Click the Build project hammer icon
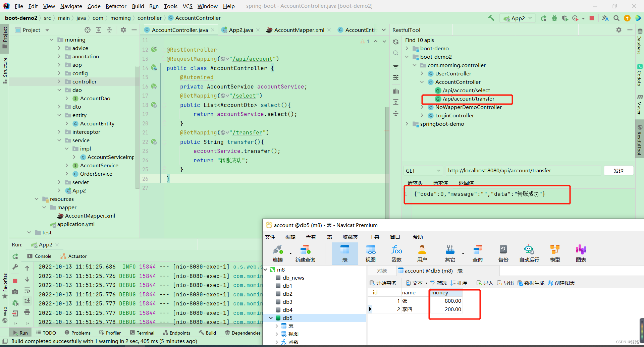 pos(491,18)
